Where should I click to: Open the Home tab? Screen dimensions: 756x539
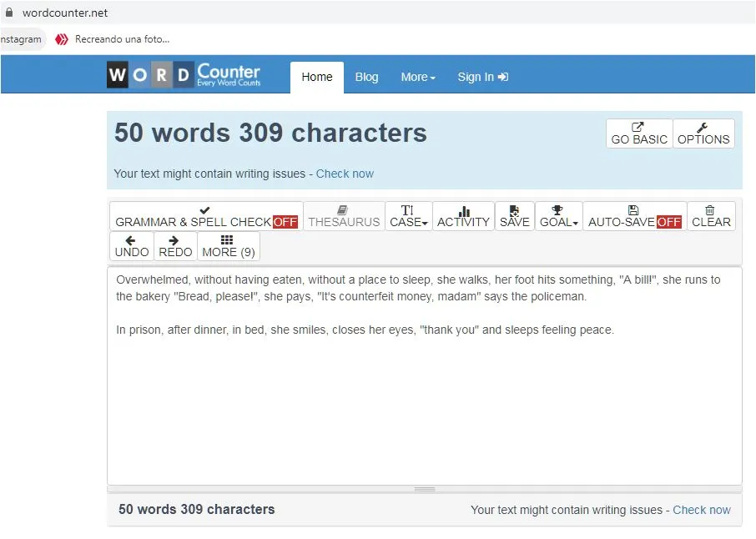point(317,77)
